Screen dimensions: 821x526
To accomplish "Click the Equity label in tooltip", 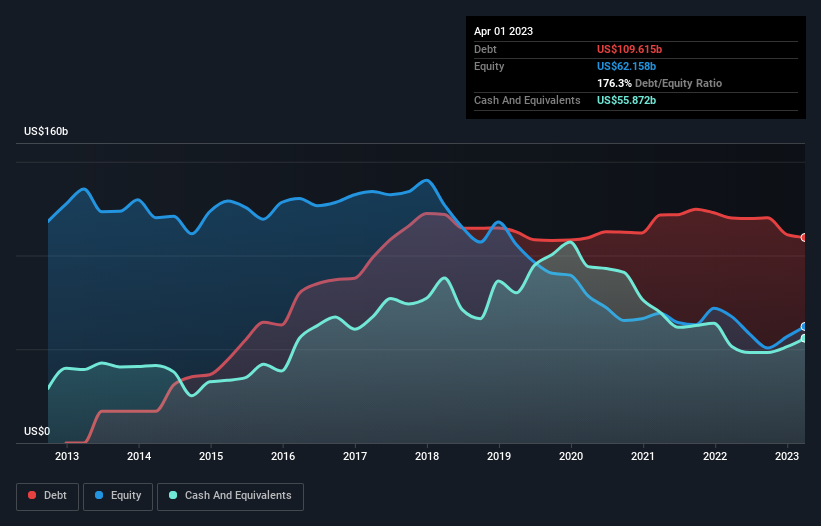I will pos(489,66).
